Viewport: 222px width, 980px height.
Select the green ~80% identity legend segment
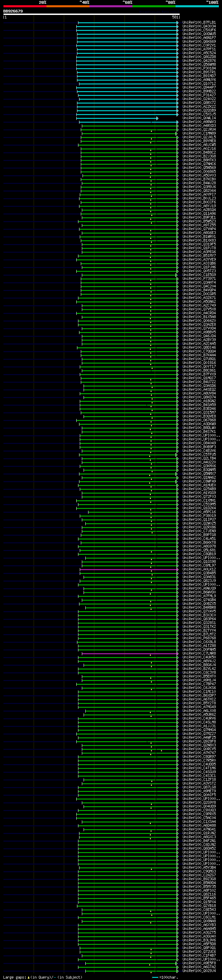[x=154, y=6]
